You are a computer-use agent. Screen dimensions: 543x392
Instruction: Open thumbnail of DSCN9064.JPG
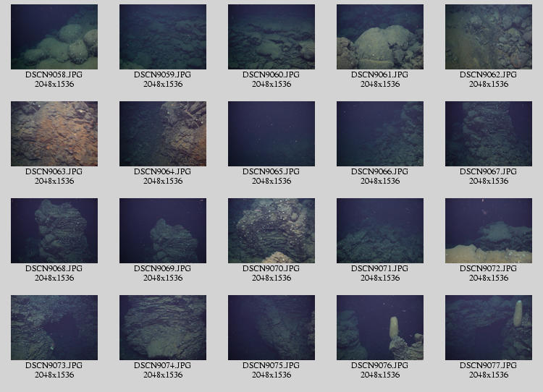pyautogui.click(x=163, y=134)
